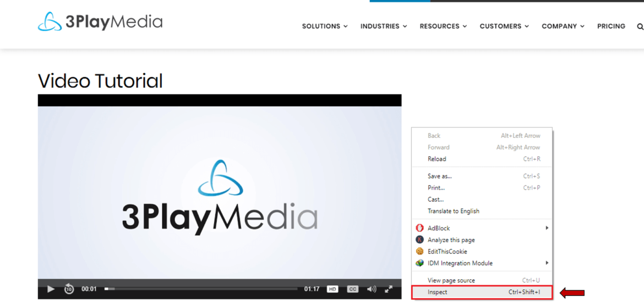The image size is (644, 303).
Task: Click the IDM Integration Module icon
Action: pos(419,263)
